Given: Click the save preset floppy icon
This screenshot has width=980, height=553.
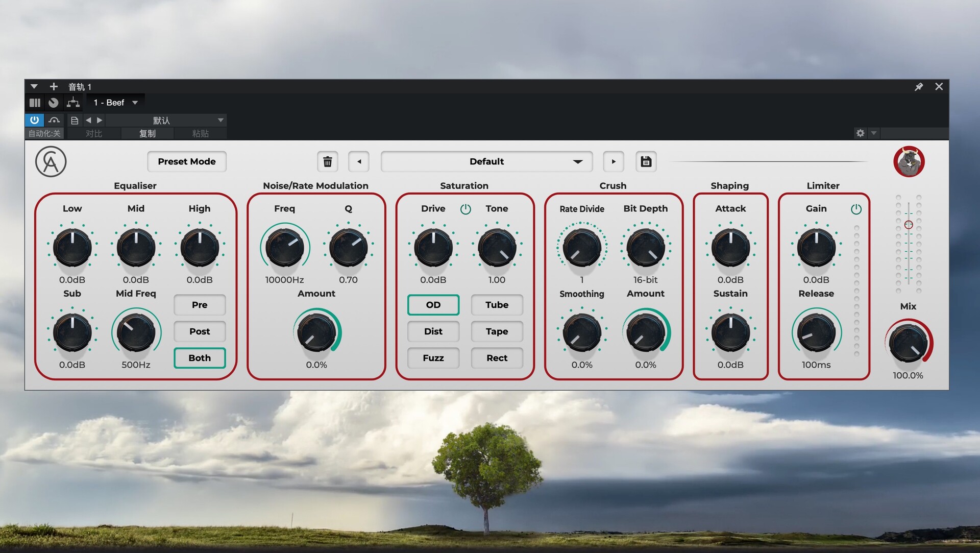Looking at the screenshot, I should (646, 162).
